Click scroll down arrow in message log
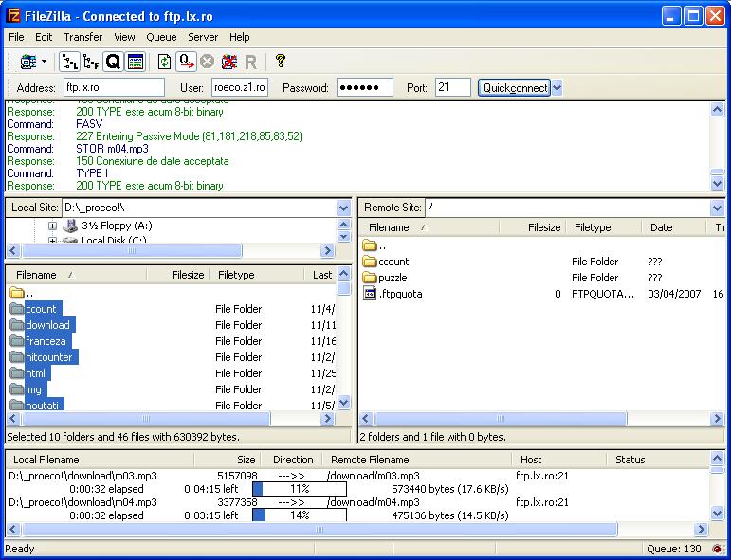731x560 pixels. (x=718, y=184)
